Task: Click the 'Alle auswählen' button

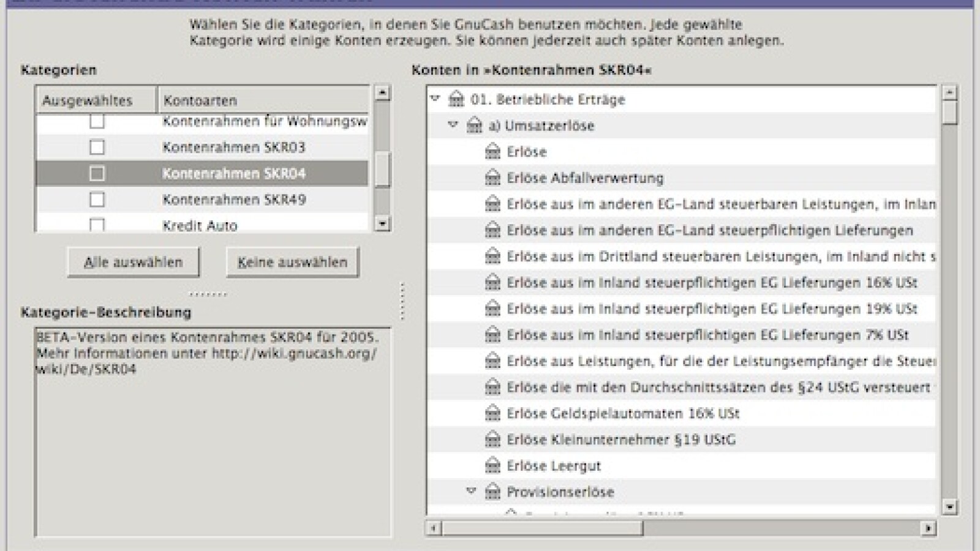Action: (x=134, y=262)
